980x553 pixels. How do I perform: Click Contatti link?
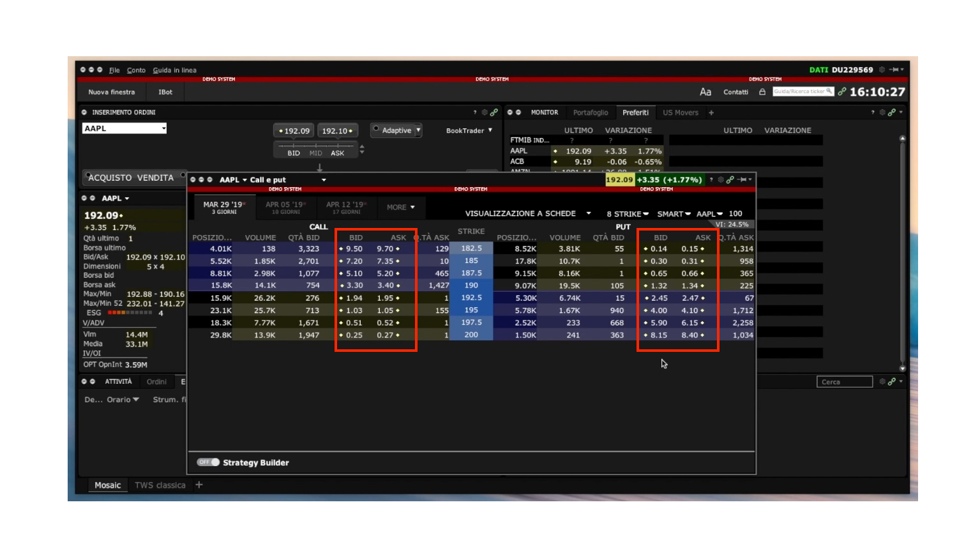(x=735, y=92)
